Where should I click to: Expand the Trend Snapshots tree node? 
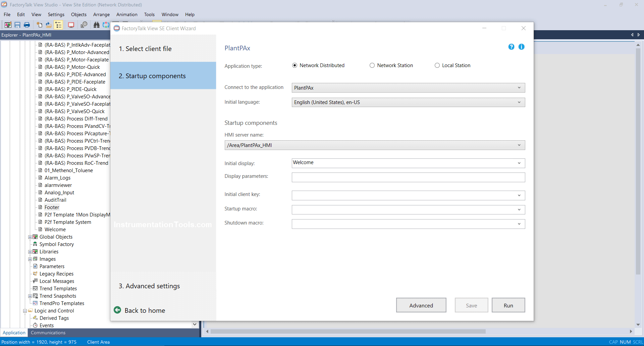point(30,296)
